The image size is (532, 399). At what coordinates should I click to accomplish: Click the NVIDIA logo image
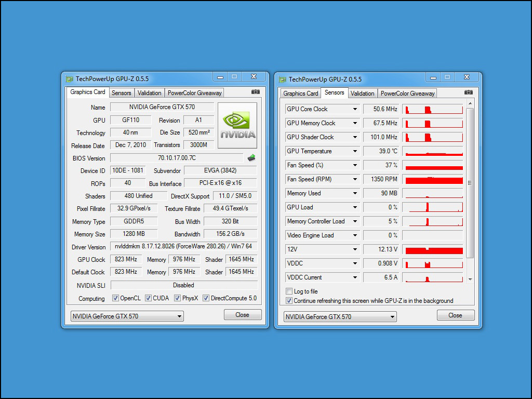pos(237,126)
